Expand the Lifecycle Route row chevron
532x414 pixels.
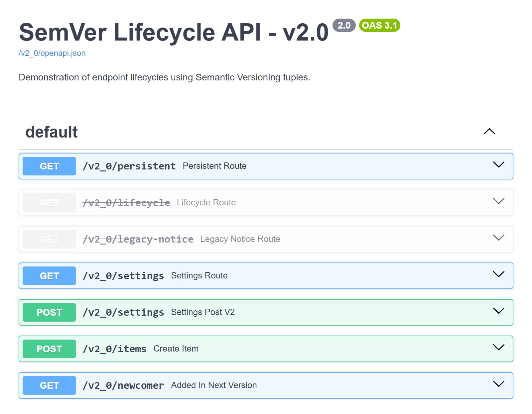[498, 201]
